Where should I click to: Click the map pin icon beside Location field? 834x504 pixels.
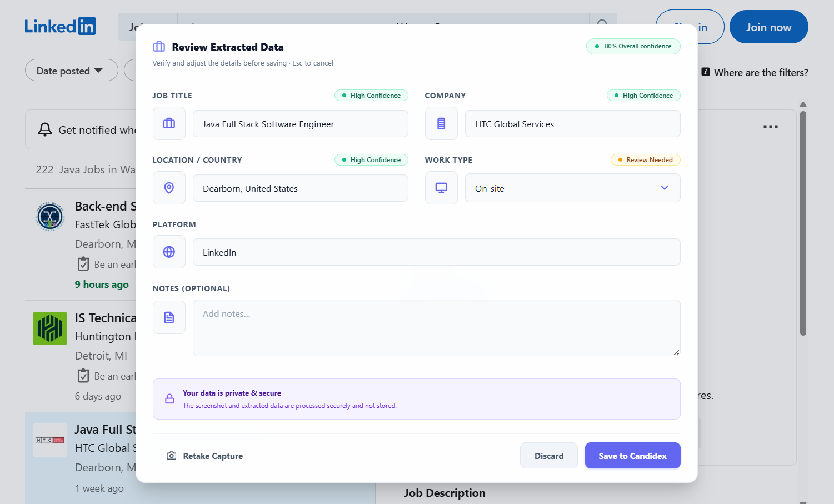(169, 188)
